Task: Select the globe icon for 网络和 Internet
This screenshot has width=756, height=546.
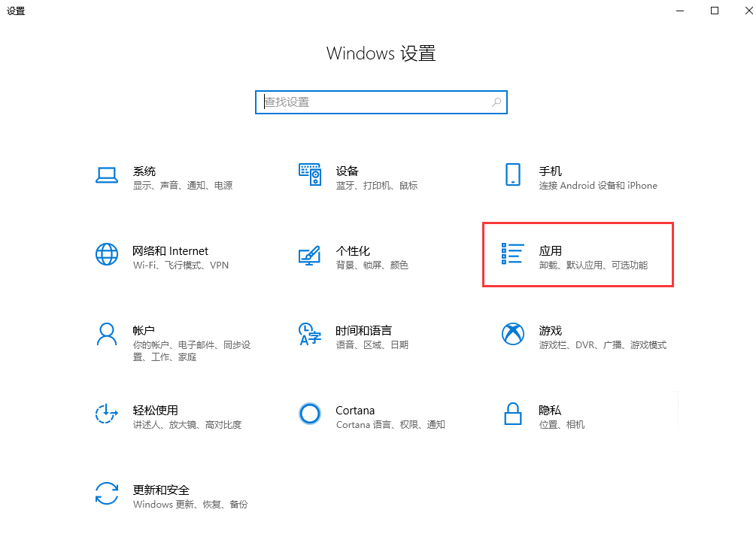Action: click(107, 254)
